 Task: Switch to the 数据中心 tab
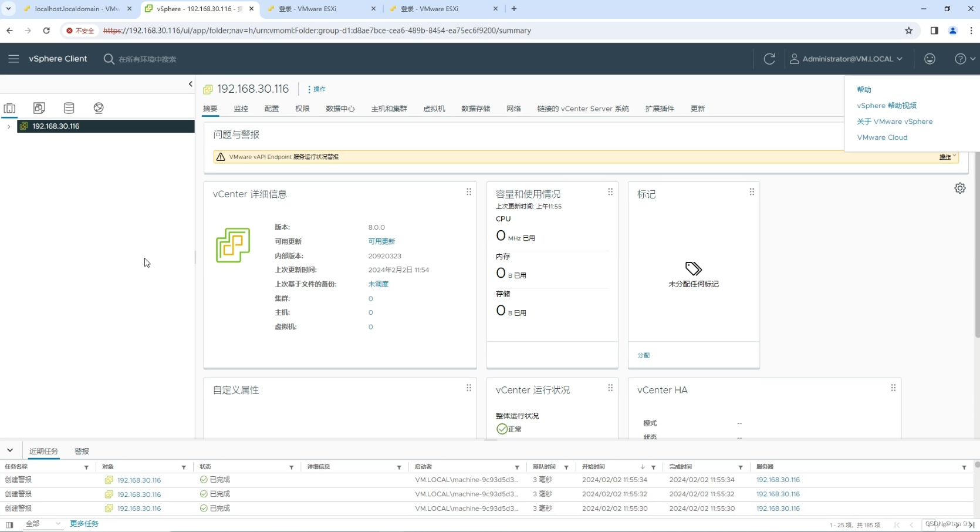340,109
